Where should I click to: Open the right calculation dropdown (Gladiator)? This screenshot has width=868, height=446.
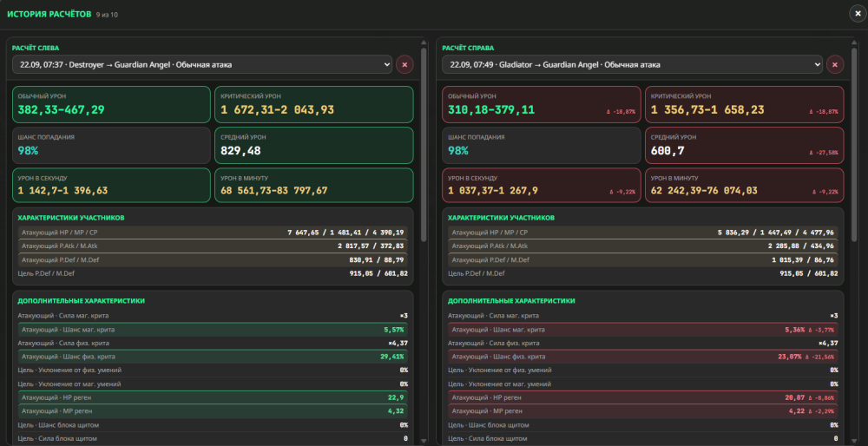(x=632, y=65)
